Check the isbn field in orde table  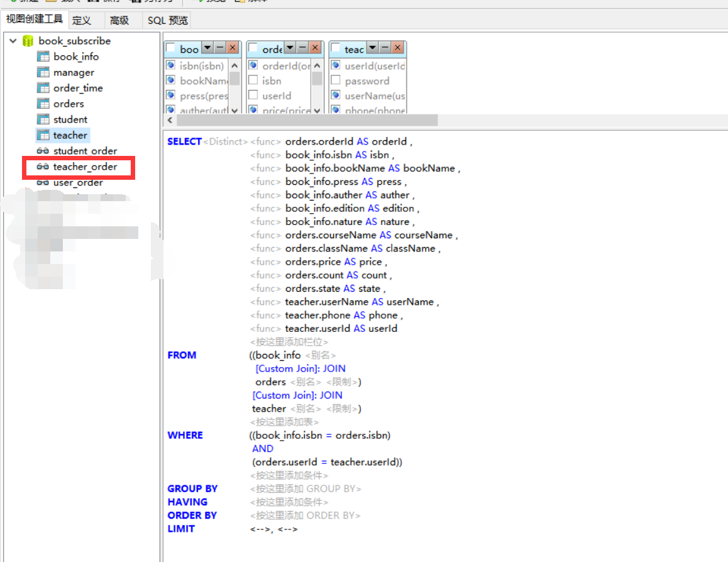pos(253,80)
